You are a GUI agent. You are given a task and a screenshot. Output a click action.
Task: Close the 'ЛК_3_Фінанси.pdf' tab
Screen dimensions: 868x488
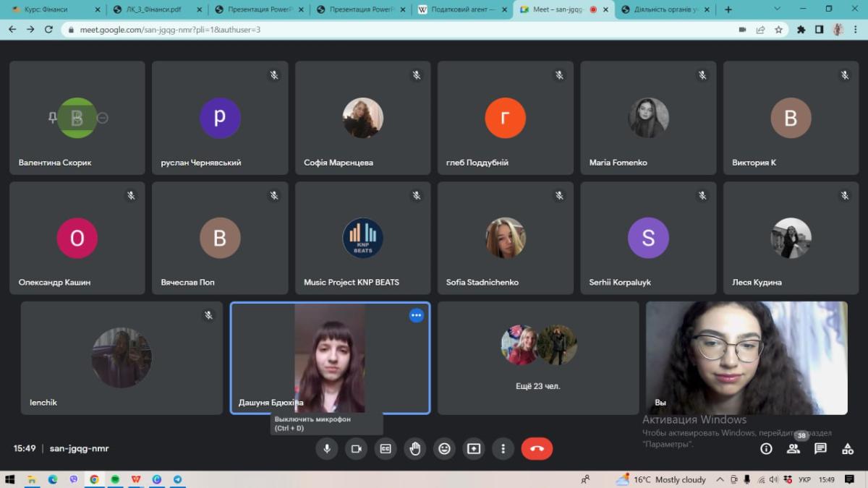[200, 9]
